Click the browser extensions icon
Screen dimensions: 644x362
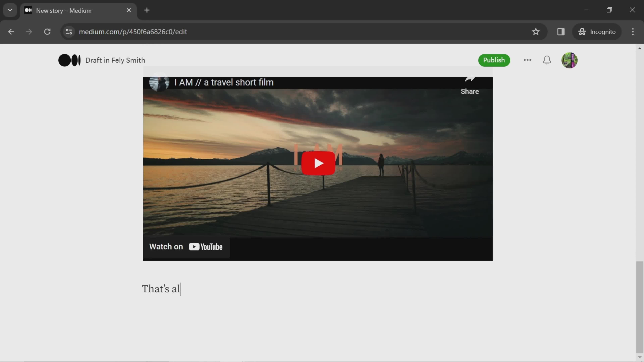[560, 31]
